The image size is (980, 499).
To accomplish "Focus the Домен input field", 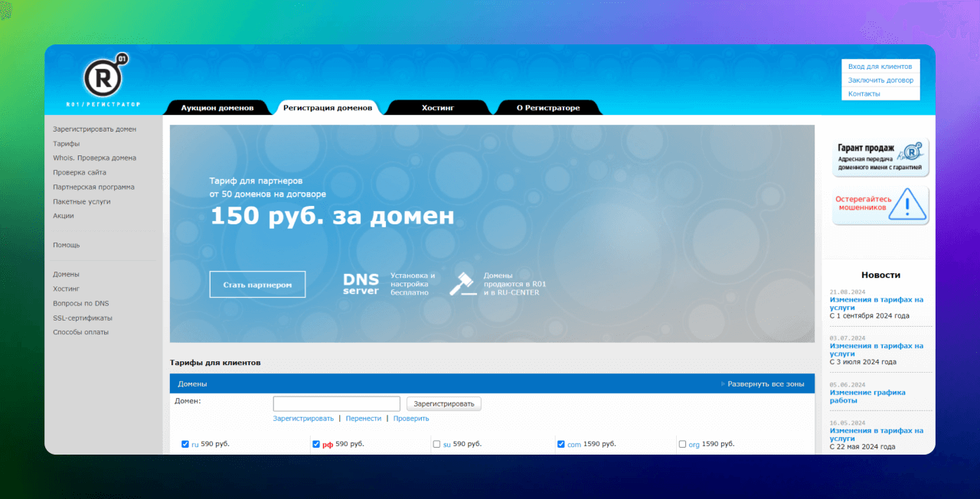I will coord(337,403).
